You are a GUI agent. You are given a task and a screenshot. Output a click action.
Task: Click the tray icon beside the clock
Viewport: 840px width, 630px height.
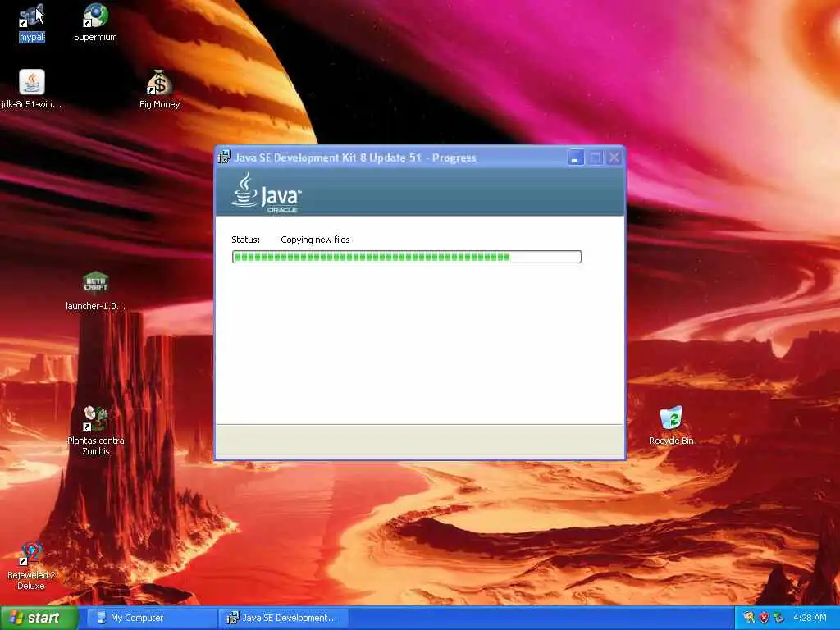pyautogui.click(x=779, y=618)
